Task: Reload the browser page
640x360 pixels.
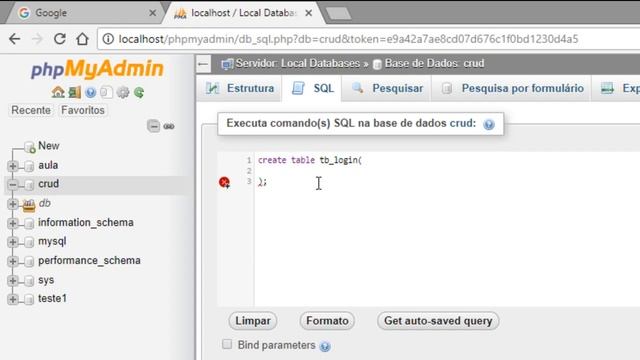Action: coord(60,39)
